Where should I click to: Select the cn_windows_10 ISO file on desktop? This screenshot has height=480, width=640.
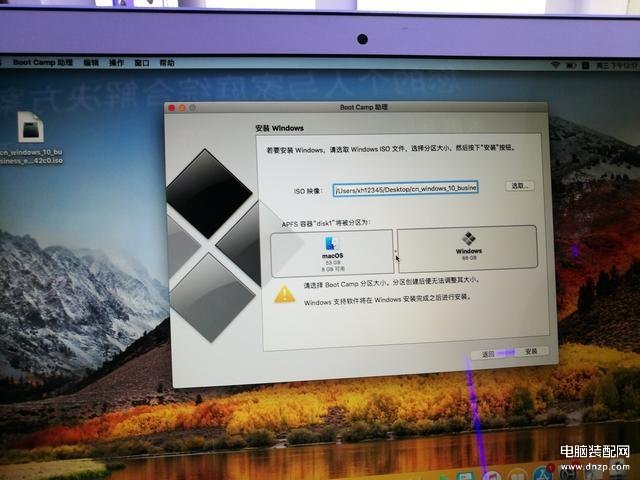click(31, 139)
